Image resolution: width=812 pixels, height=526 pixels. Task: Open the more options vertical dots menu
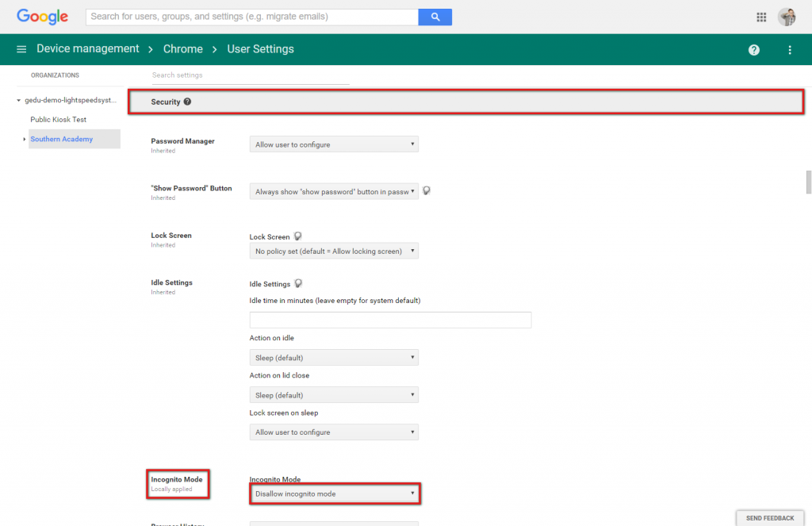click(790, 50)
